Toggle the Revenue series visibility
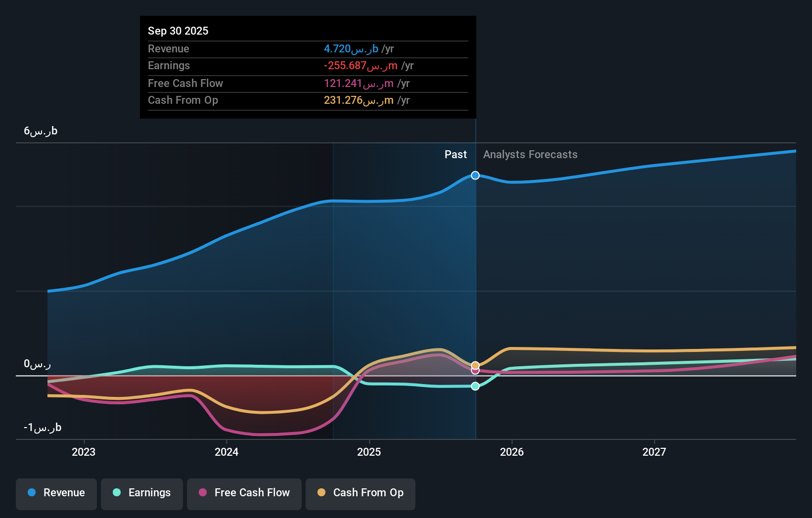This screenshot has height=518, width=812. (56, 493)
